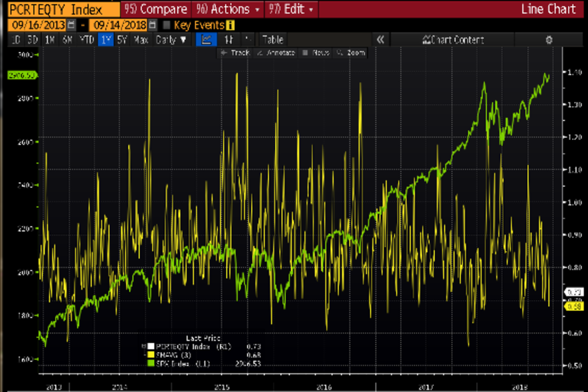Expand the Edit dropdown menu
588x392 pixels.
coord(291,9)
